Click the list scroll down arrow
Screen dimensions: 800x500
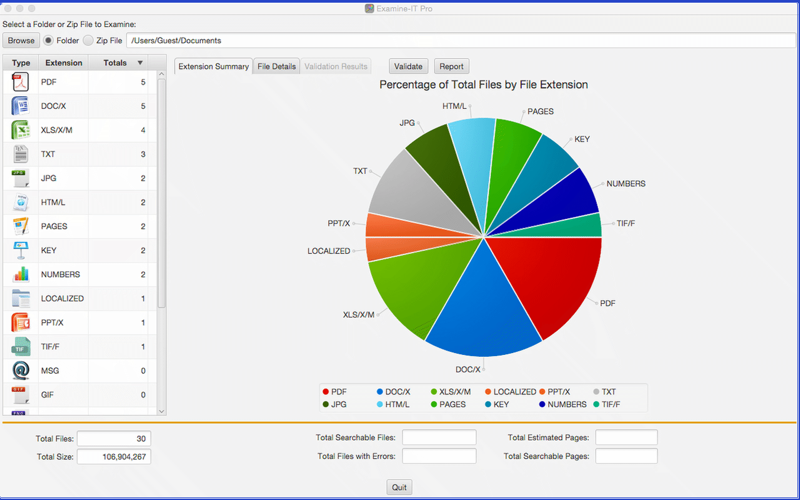pyautogui.click(x=161, y=411)
